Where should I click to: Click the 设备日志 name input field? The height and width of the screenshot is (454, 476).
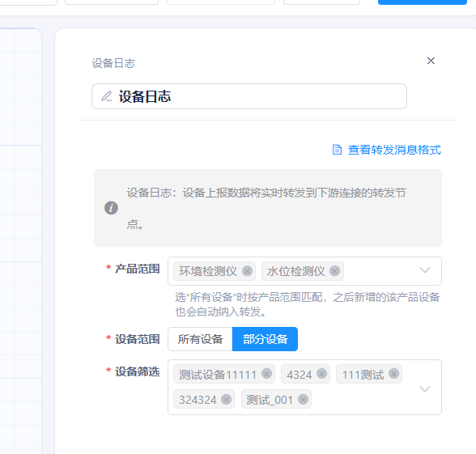249,96
